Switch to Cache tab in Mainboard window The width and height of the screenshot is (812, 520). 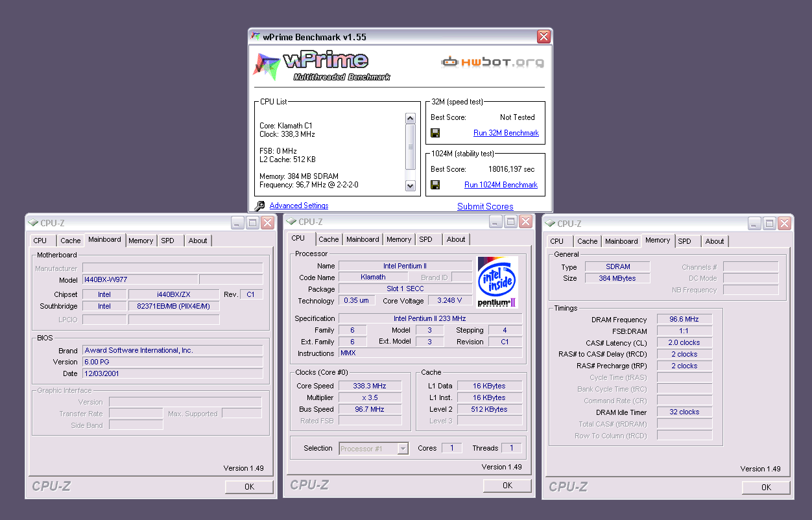(71, 241)
